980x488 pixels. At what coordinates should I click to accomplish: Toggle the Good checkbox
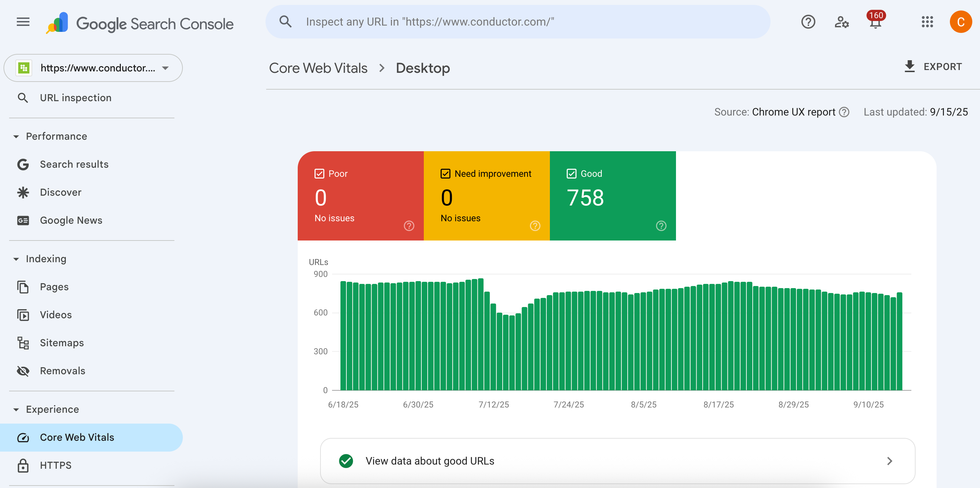571,174
